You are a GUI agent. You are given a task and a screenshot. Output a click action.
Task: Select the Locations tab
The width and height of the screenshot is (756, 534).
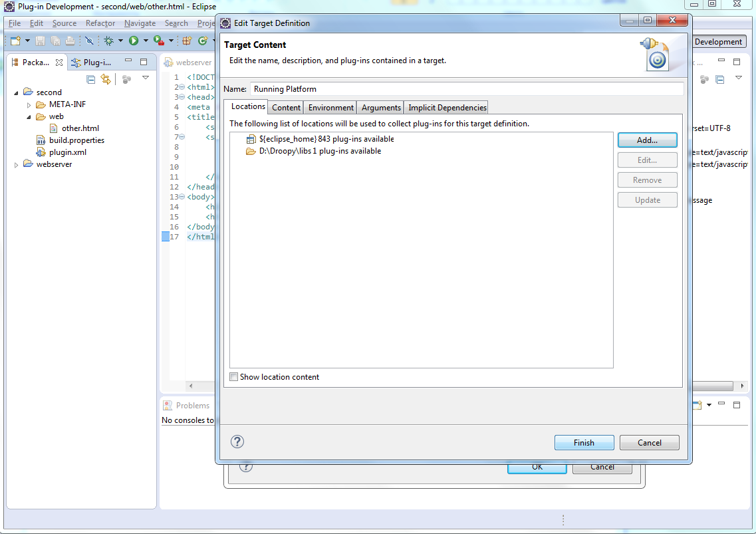248,106
